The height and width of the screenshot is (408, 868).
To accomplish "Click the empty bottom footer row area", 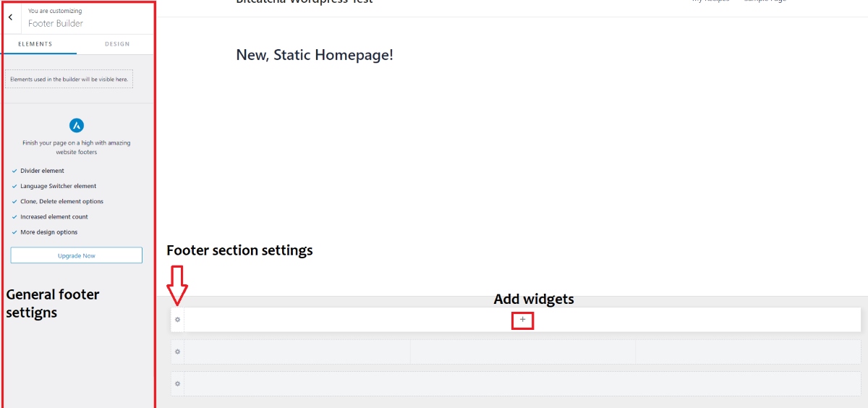I will coord(522,383).
